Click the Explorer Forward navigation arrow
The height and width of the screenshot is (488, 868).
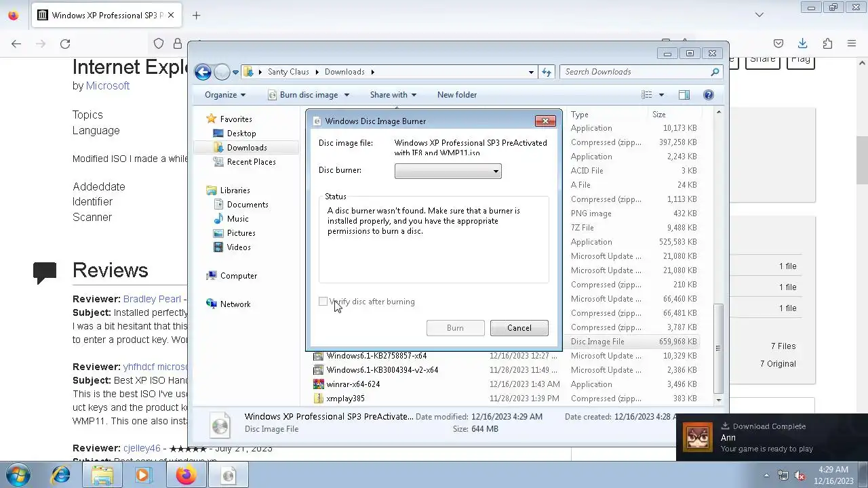coord(222,72)
